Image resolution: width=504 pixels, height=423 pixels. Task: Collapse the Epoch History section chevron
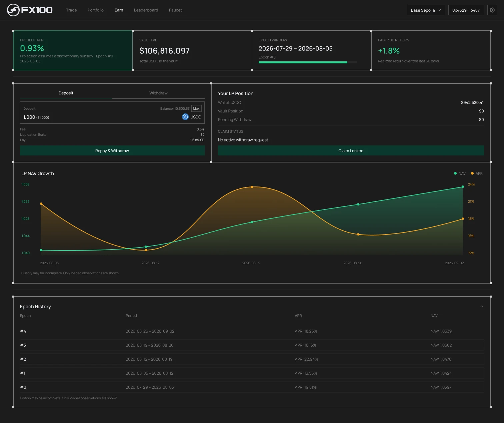[x=481, y=307]
